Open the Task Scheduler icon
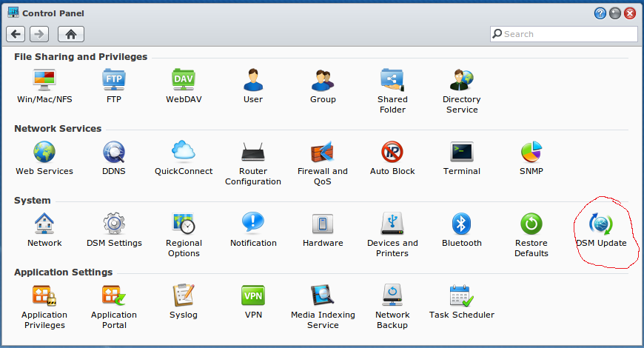 (462, 296)
